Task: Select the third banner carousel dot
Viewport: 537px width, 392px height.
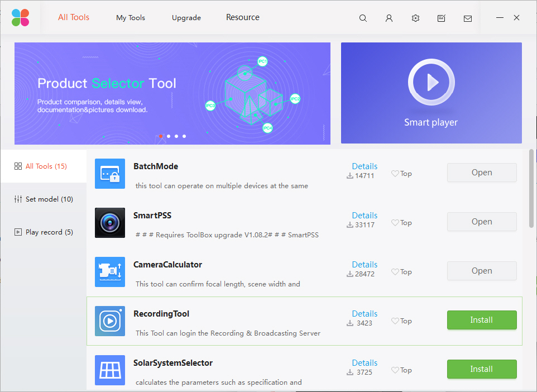Action: coord(176,136)
